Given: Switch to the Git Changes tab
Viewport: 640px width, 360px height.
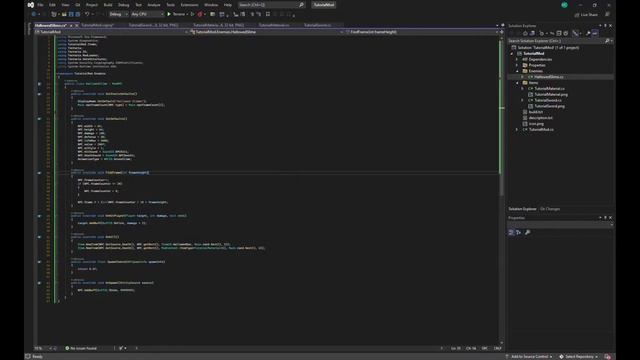Looking at the screenshot, I should coord(550,209).
